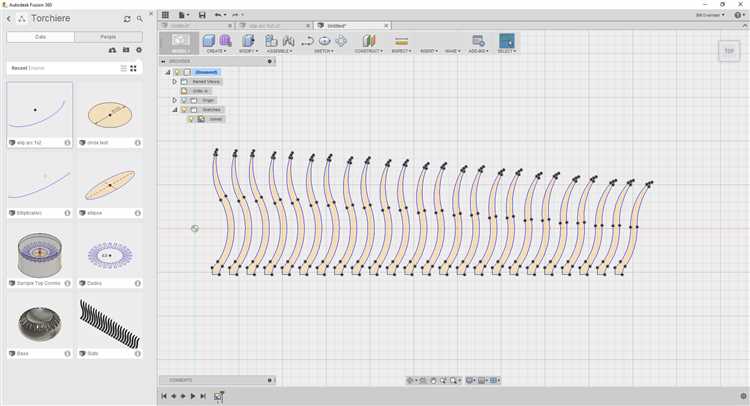Open the 'ellip arc 1x2' thumbnail
The image size is (750, 406).
coord(40,110)
